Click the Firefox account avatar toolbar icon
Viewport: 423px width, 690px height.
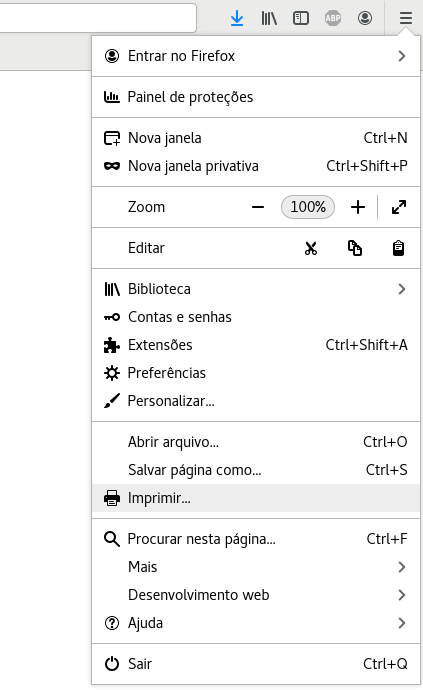point(364,18)
